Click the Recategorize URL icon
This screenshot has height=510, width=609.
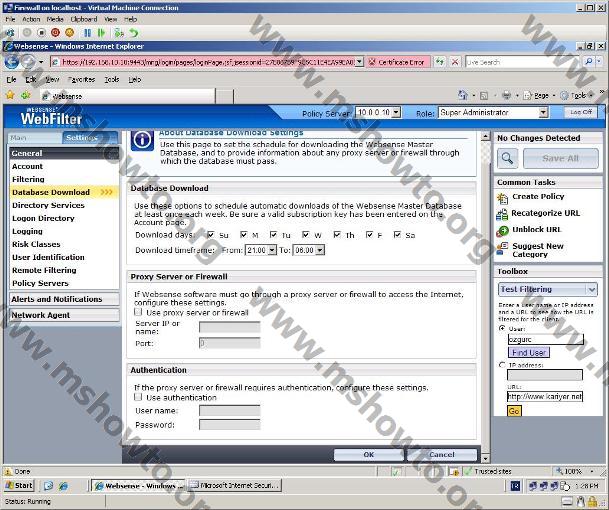pyautogui.click(x=502, y=214)
